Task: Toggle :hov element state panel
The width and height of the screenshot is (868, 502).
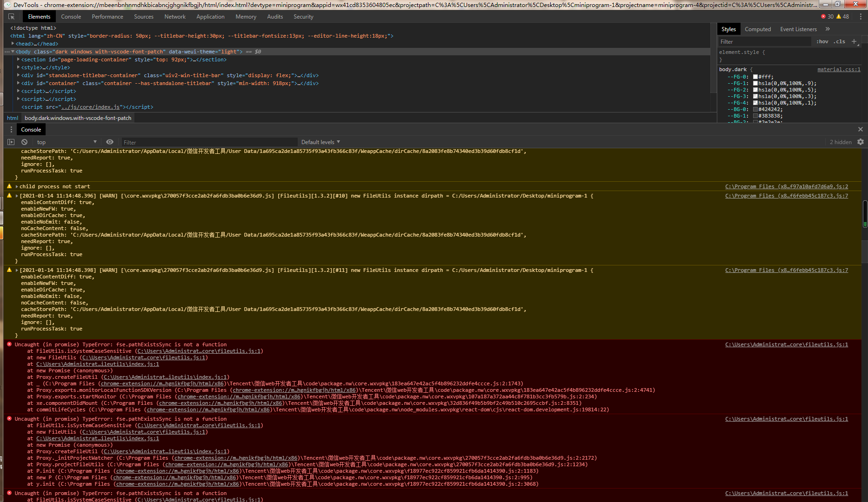Action: point(822,41)
